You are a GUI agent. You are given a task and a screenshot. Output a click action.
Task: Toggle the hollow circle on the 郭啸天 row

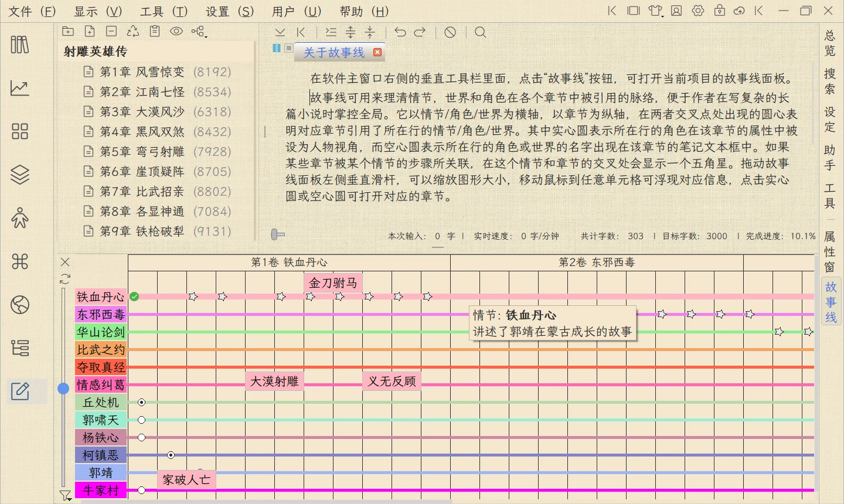tap(141, 420)
